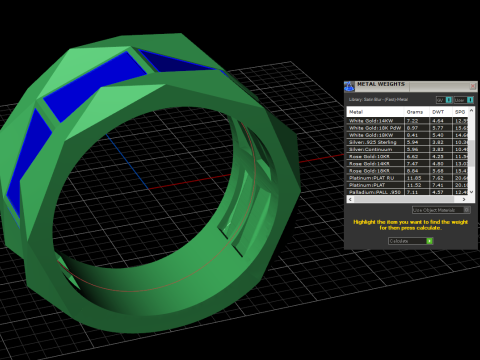
Task: Select the White Gold:18KW row
Action: click(x=407, y=135)
